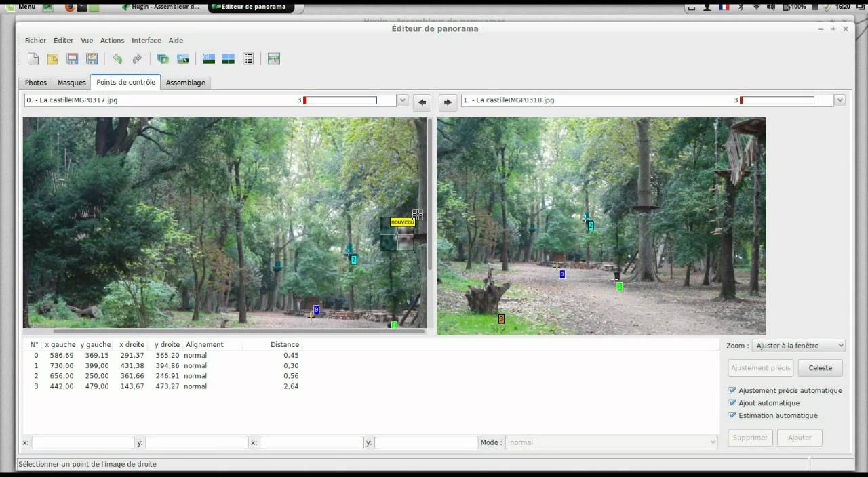Click the add images toolbar icon
The width and height of the screenshot is (868, 477).
[x=163, y=59]
